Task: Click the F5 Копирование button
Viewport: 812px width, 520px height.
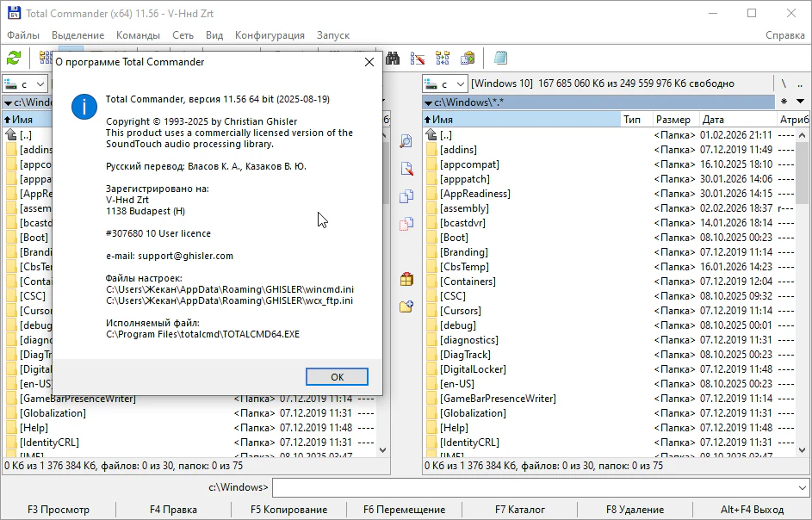Action: 288,510
